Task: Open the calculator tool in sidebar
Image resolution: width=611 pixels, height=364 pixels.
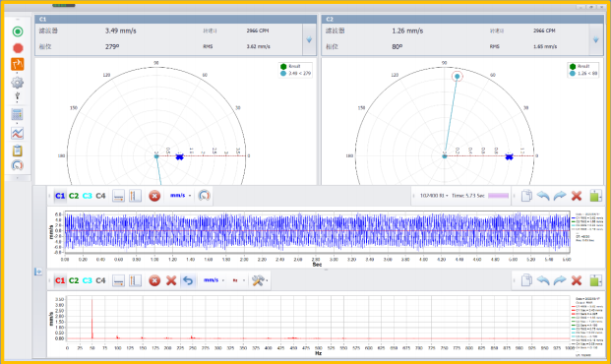Action: click(x=17, y=114)
